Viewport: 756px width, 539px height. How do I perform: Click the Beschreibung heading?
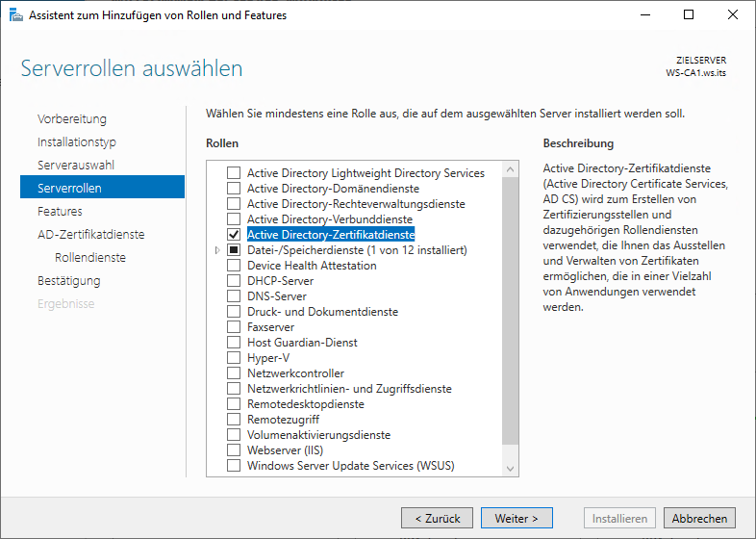pyautogui.click(x=578, y=143)
